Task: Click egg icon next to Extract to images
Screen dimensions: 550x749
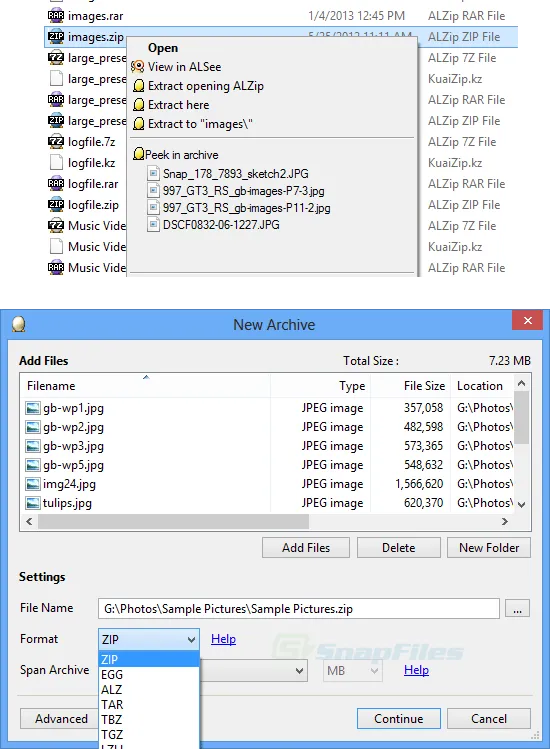Action: coord(139,124)
